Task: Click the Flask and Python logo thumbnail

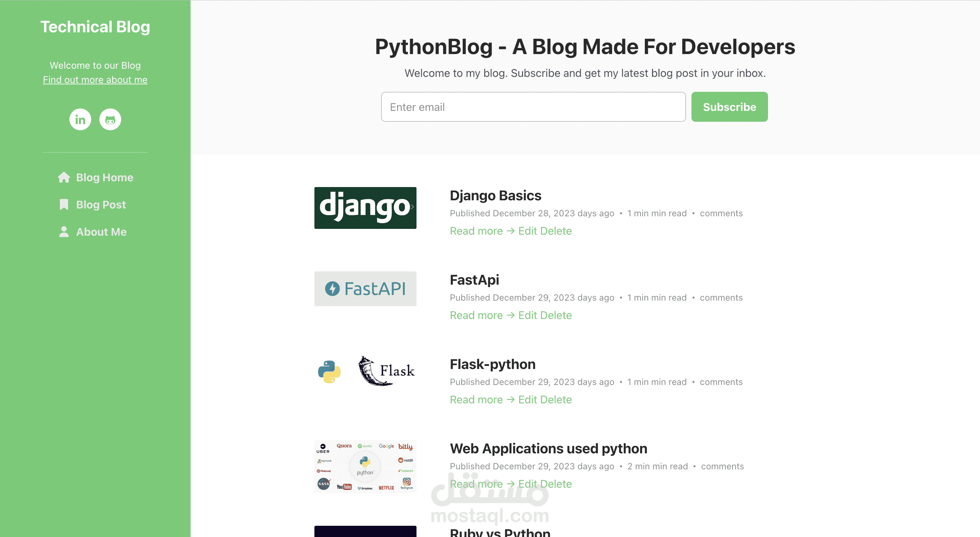Action: point(365,371)
